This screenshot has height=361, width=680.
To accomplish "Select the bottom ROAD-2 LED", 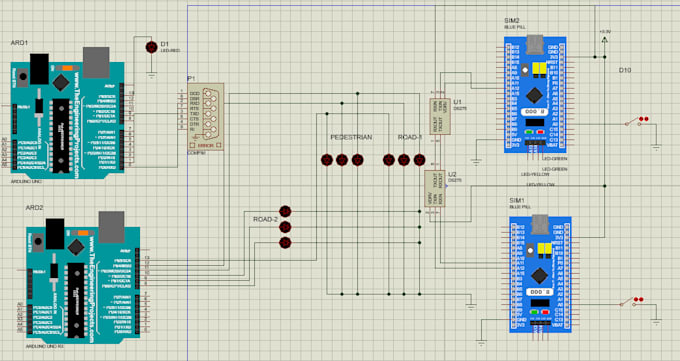I will pyautogui.click(x=285, y=243).
